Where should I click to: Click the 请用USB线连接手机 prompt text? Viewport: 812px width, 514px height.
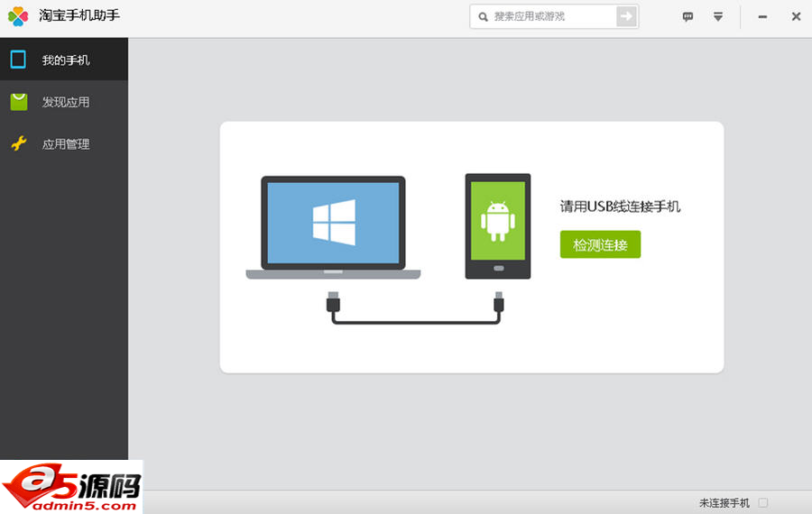pyautogui.click(x=620, y=207)
